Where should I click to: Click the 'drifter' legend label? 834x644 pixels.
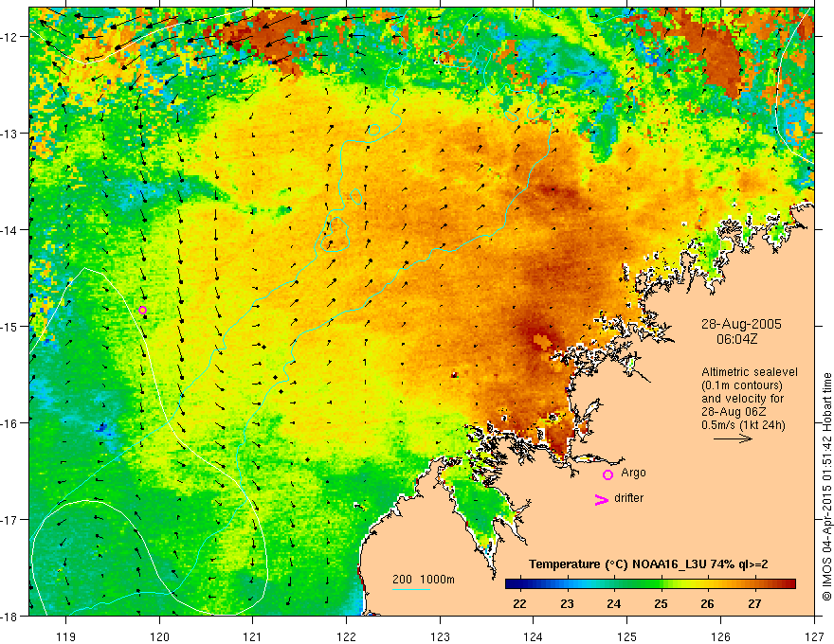pyautogui.click(x=628, y=498)
